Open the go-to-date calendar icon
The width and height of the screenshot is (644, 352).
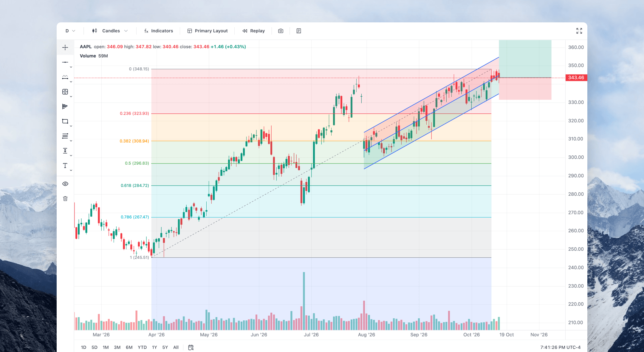[191, 347]
